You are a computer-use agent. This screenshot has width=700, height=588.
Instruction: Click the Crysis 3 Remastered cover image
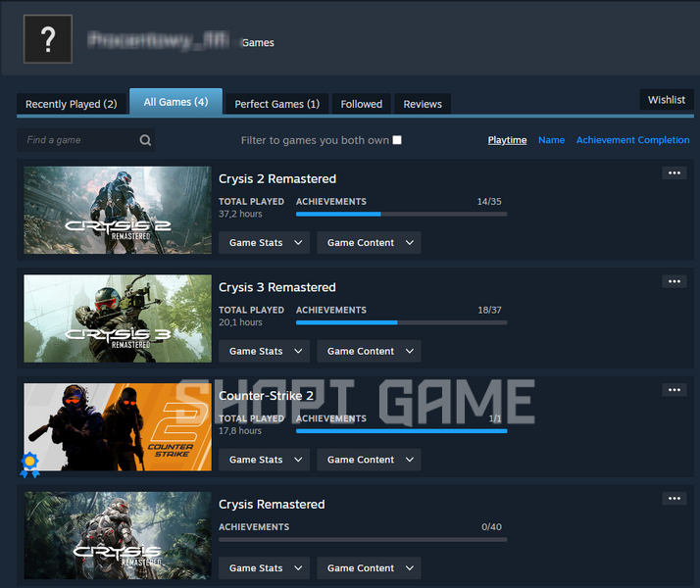118,318
